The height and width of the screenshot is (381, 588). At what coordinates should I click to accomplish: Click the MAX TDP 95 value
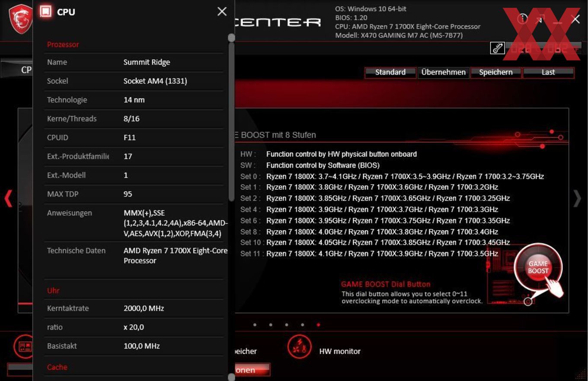coord(128,194)
